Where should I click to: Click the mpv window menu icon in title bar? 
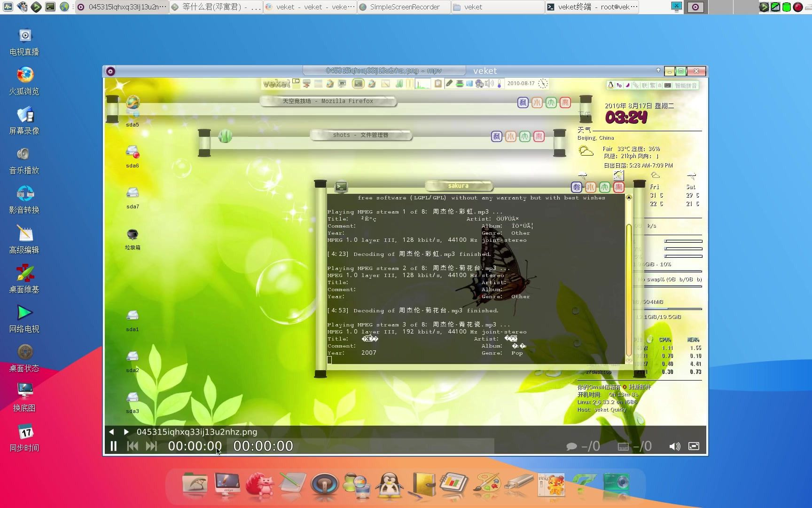110,71
